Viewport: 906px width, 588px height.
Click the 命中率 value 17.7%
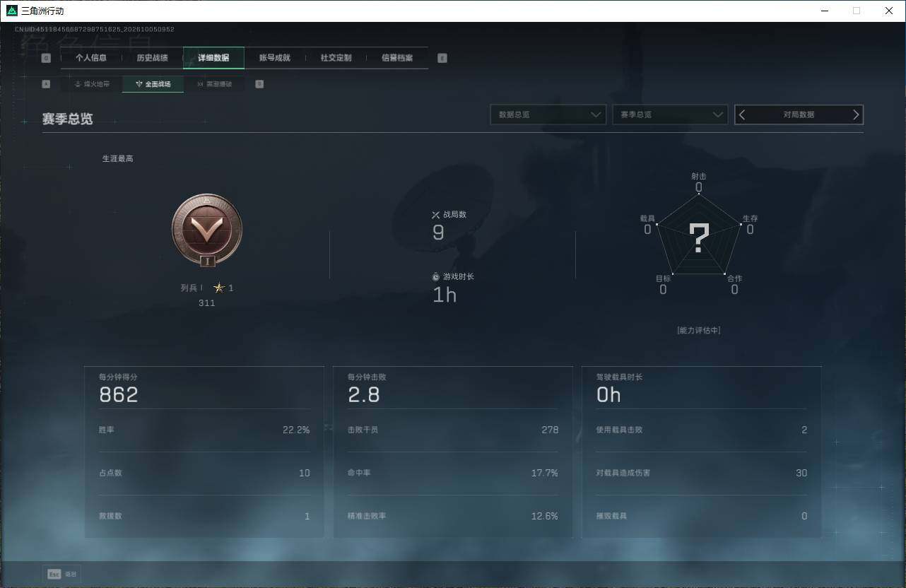coord(545,473)
